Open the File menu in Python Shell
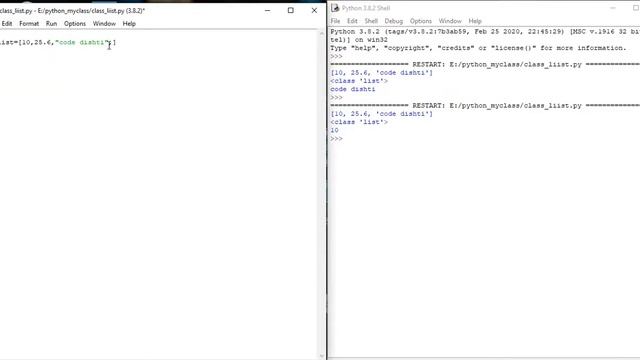This screenshot has height=360, width=640. [x=335, y=21]
